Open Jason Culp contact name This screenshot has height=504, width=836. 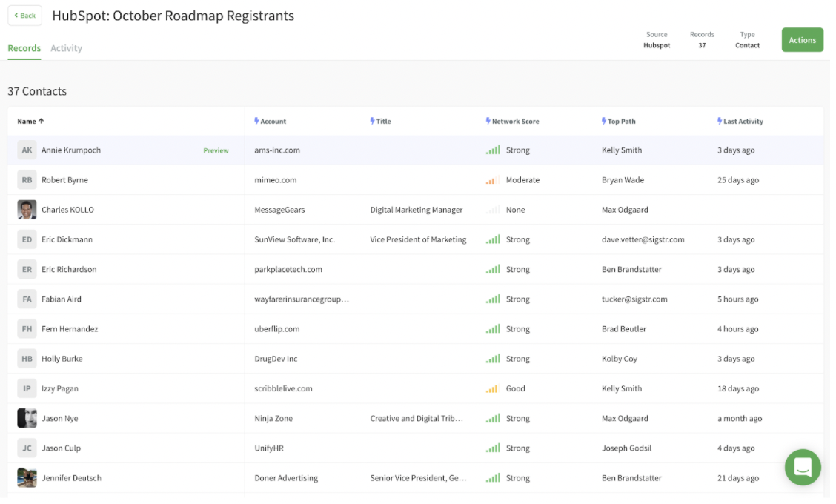[61, 448]
